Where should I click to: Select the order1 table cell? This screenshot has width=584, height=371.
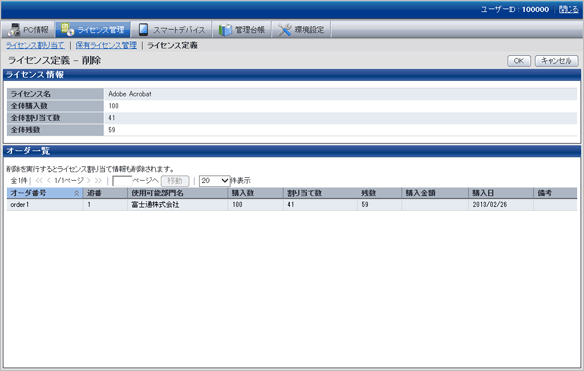[x=45, y=204]
